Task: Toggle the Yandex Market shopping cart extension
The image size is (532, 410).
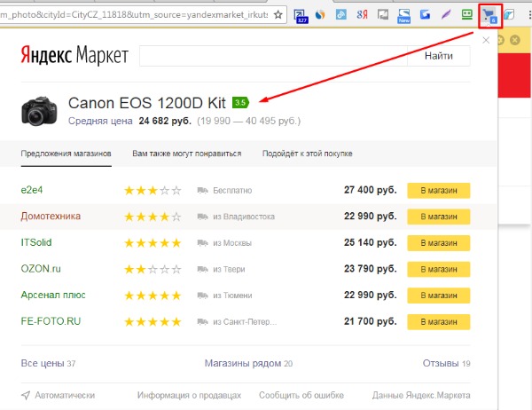Action: (x=490, y=16)
